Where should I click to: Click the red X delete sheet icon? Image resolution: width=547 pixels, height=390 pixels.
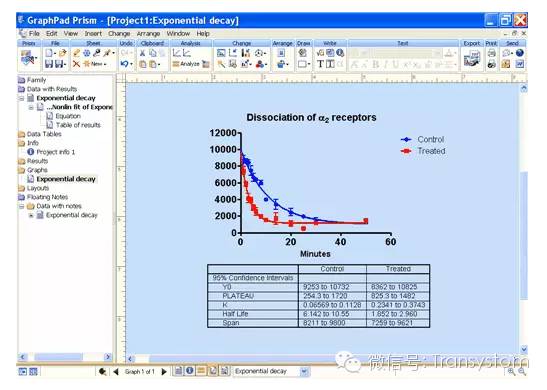coord(76,64)
